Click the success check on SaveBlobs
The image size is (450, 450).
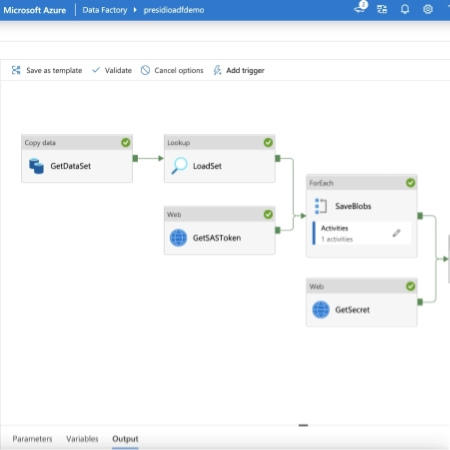(x=411, y=183)
